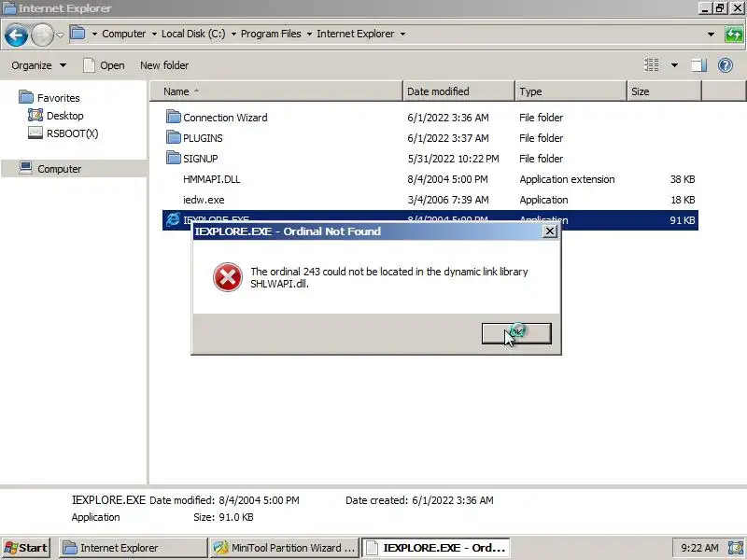
Task: Open the address bar history dropdown
Action: tap(711, 35)
